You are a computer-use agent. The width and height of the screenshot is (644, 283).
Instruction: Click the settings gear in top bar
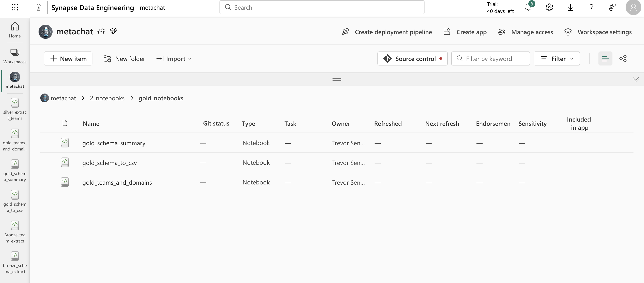tap(549, 7)
